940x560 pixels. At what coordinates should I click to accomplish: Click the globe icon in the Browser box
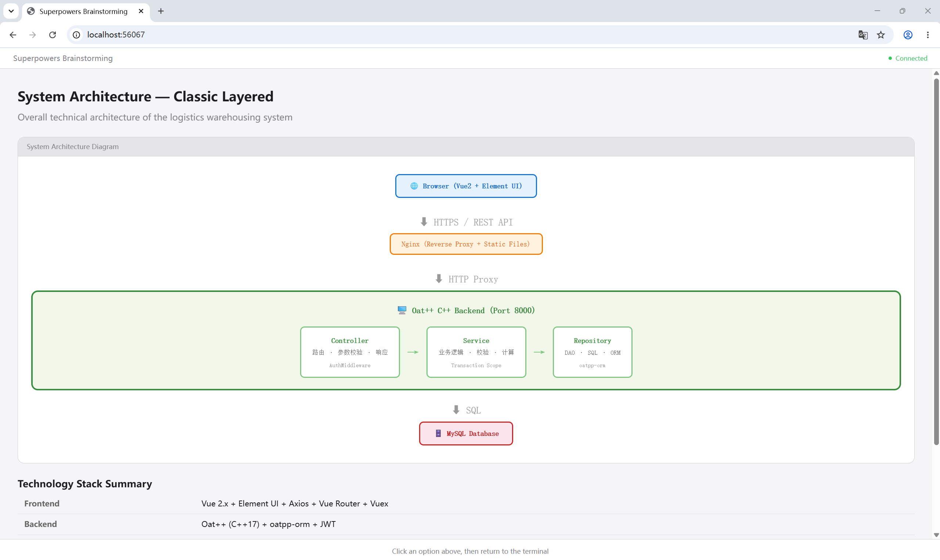point(414,186)
